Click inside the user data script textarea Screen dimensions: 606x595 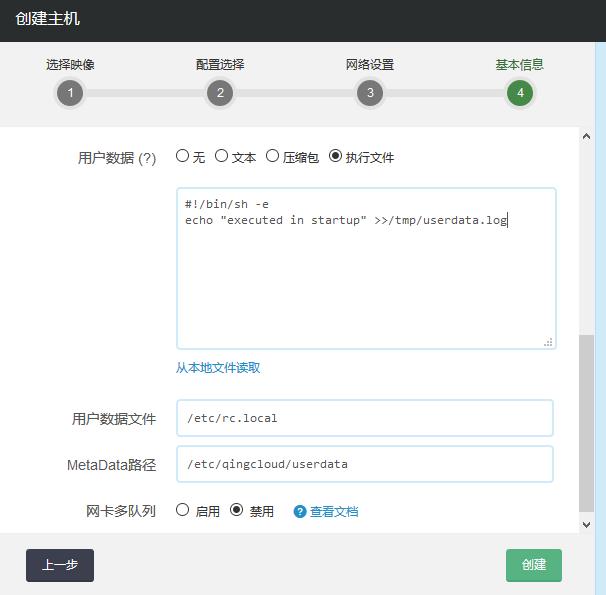(365, 280)
